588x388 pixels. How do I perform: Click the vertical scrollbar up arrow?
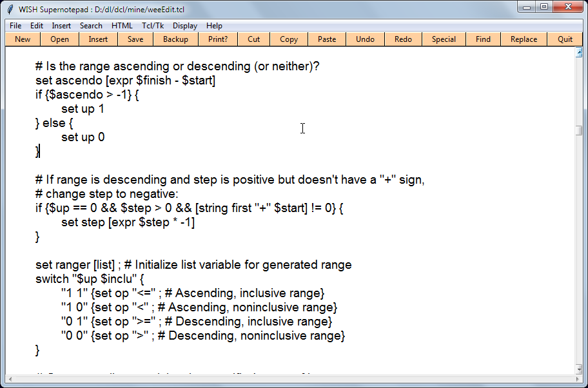[x=578, y=53]
